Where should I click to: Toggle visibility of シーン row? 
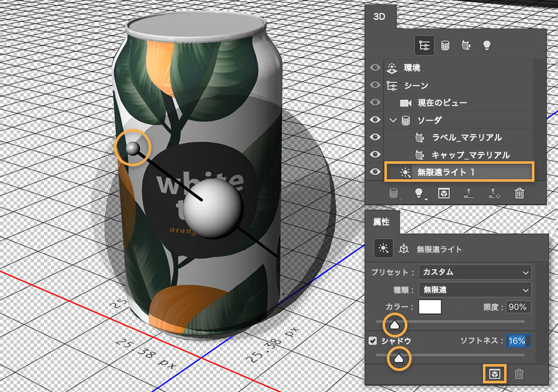[x=374, y=85]
